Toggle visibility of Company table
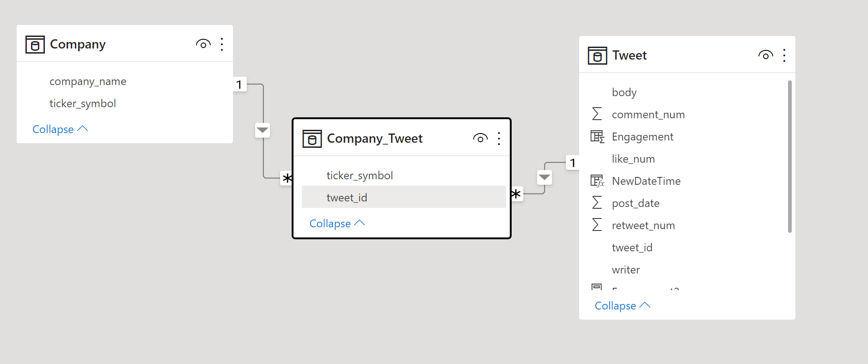868x364 pixels. [203, 44]
